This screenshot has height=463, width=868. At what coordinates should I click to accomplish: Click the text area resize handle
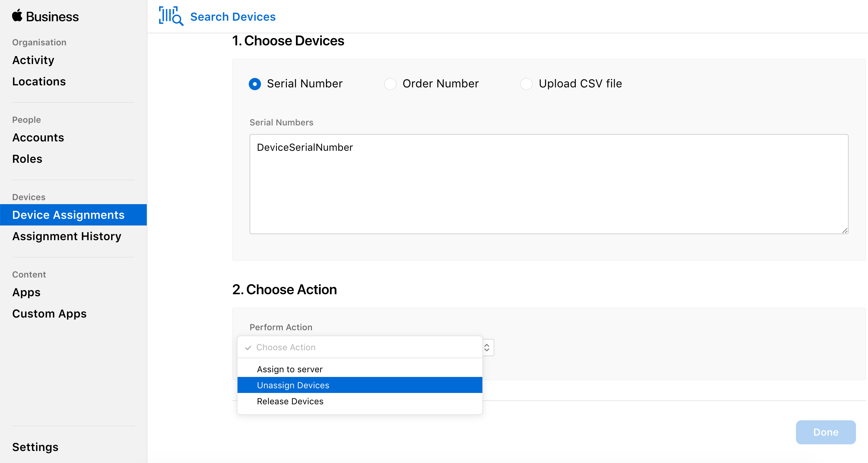(x=844, y=230)
